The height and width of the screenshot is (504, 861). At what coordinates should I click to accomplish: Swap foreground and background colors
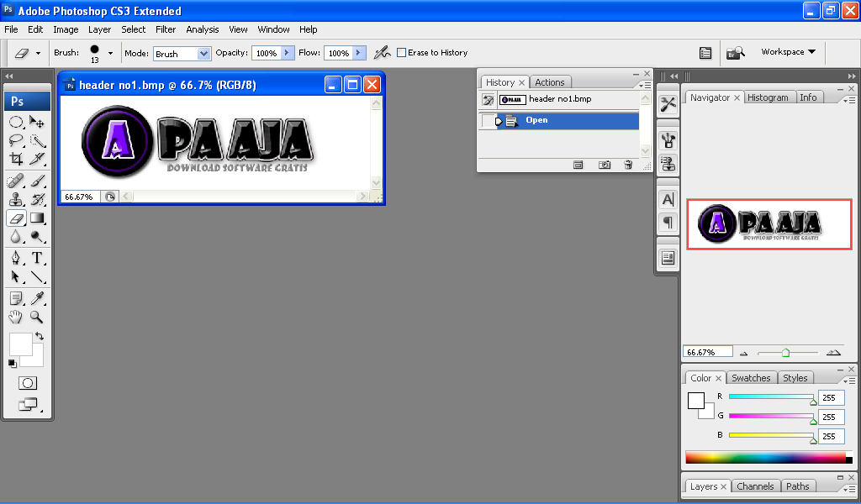tap(39, 336)
